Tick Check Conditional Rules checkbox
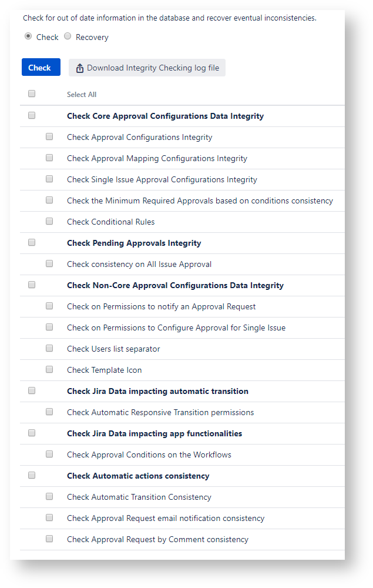The height and width of the screenshot is (588, 373). point(49,221)
